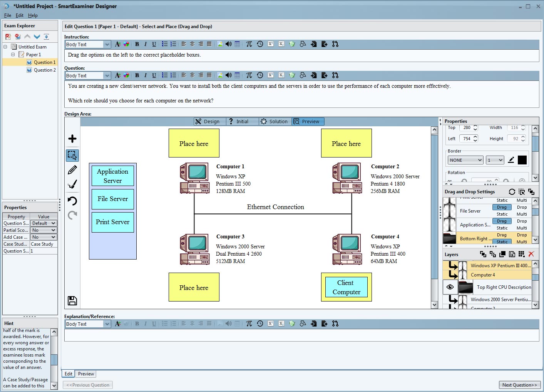This screenshot has width=544, height=392.
Task: Open the border style NONE dropdown
Action: tap(465, 160)
